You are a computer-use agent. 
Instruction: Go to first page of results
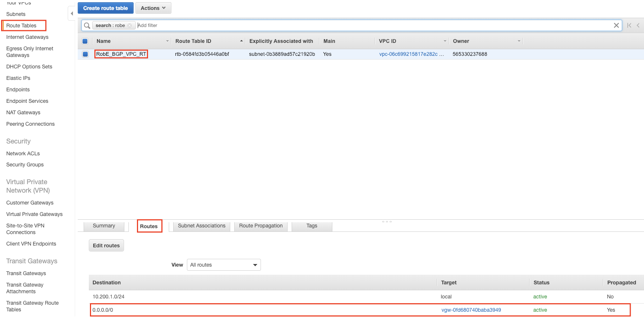629,26
